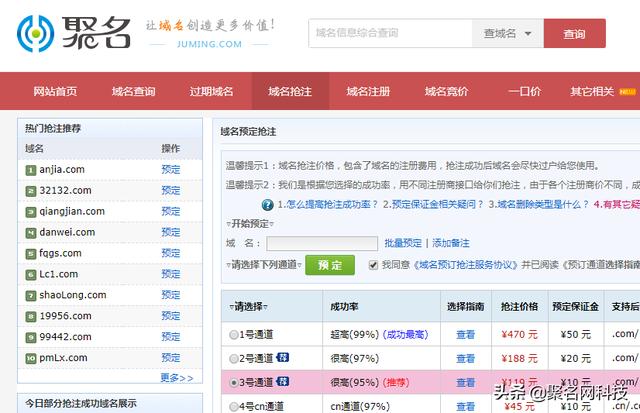The width and height of the screenshot is (640, 413).
Task: Click 预定 link for 99442.com
Action: (171, 337)
